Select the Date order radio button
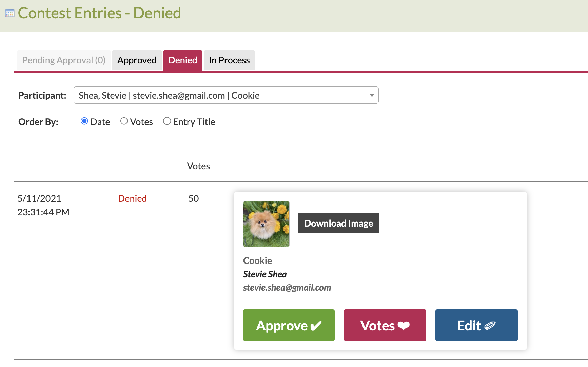Viewport: 588px width, 367px height. pyautogui.click(x=84, y=121)
